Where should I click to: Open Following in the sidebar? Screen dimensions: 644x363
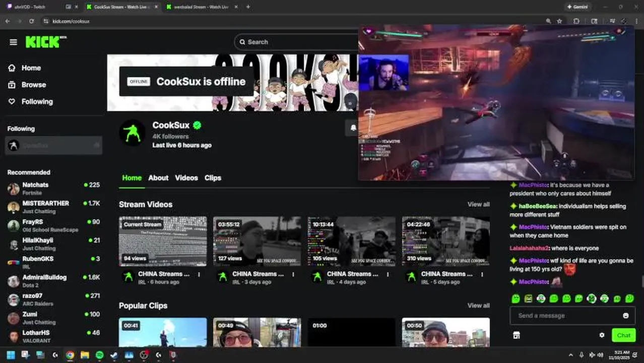click(37, 101)
